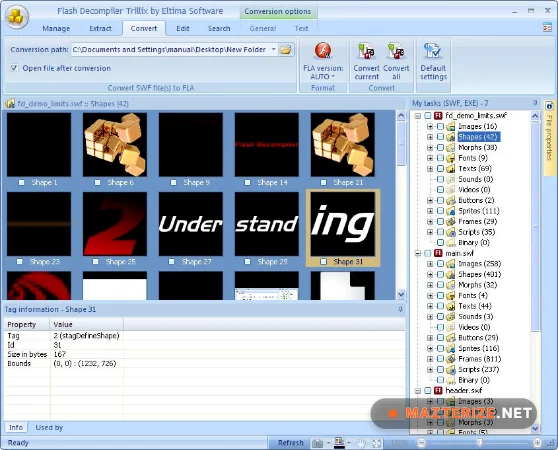Screen dimensions: 558x450
Task: Check the main.swf tree checkbox
Action: coord(428,253)
